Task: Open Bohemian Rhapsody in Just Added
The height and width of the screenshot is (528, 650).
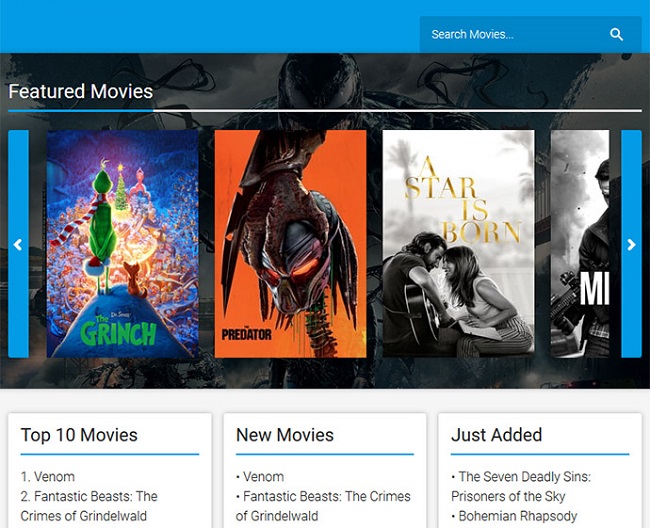Action: [517, 516]
